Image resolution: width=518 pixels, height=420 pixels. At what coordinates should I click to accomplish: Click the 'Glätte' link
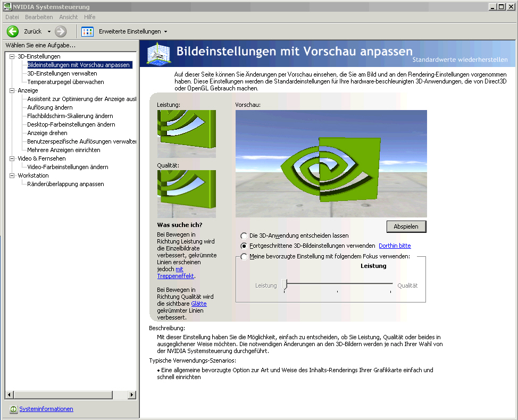pyautogui.click(x=199, y=304)
